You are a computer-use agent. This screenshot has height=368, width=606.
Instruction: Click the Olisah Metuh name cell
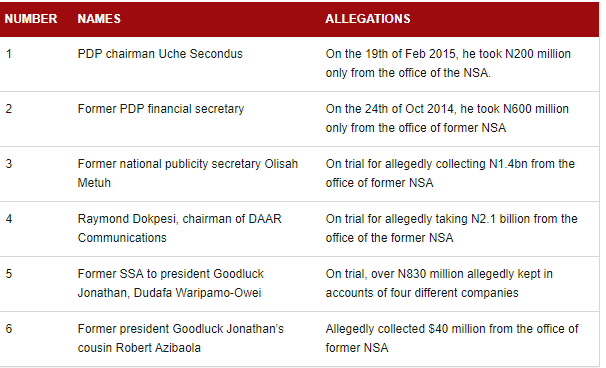coord(187,173)
